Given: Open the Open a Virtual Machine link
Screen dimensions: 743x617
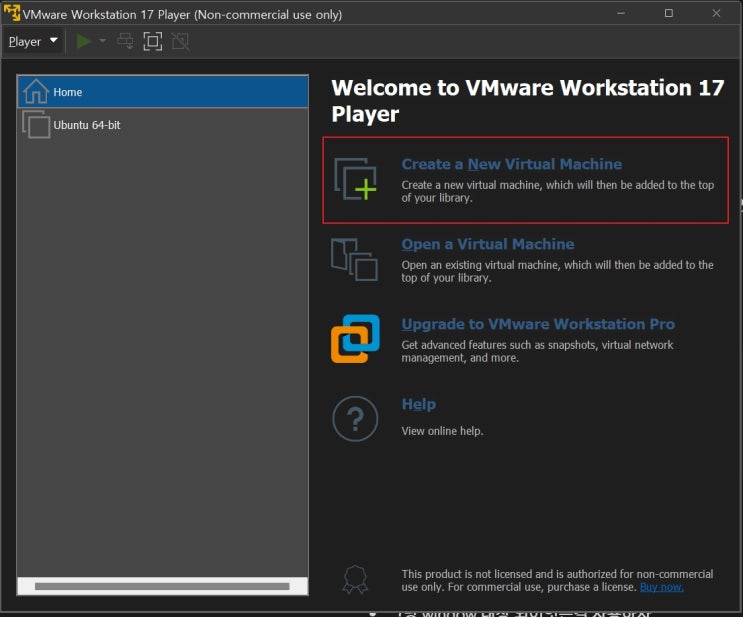Looking at the screenshot, I should [x=488, y=244].
